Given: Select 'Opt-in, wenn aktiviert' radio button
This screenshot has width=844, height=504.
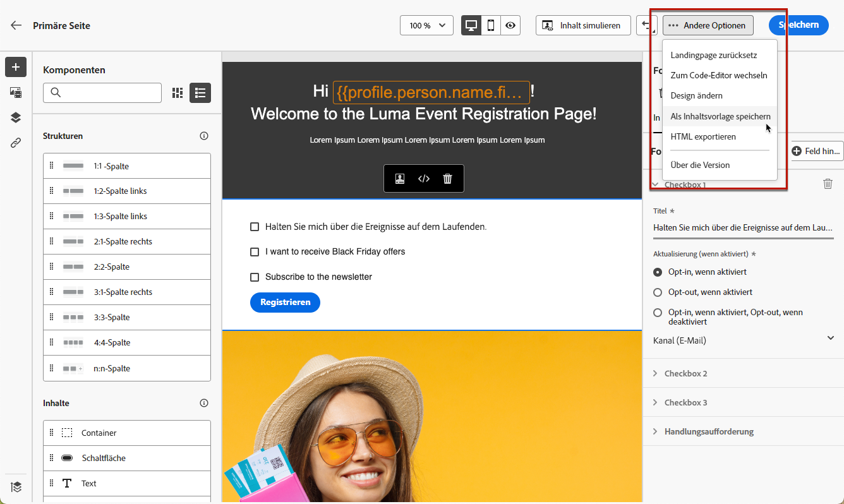Looking at the screenshot, I should 658,272.
